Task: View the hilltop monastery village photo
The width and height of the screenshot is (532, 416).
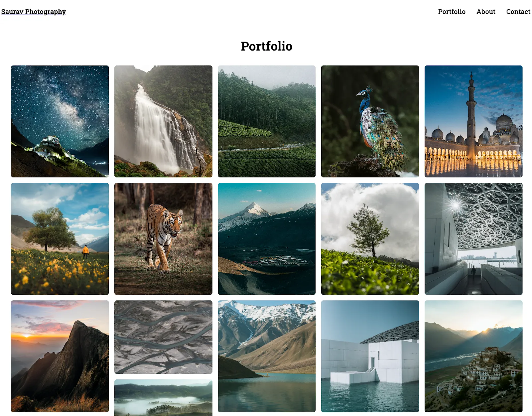Action: pos(473,356)
